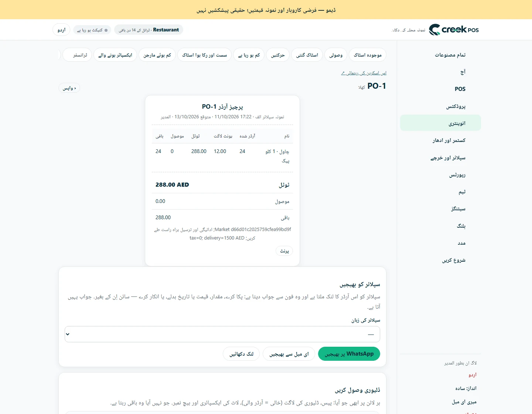Switch to the 'موجودہ اسٹاک' tab

368,55
